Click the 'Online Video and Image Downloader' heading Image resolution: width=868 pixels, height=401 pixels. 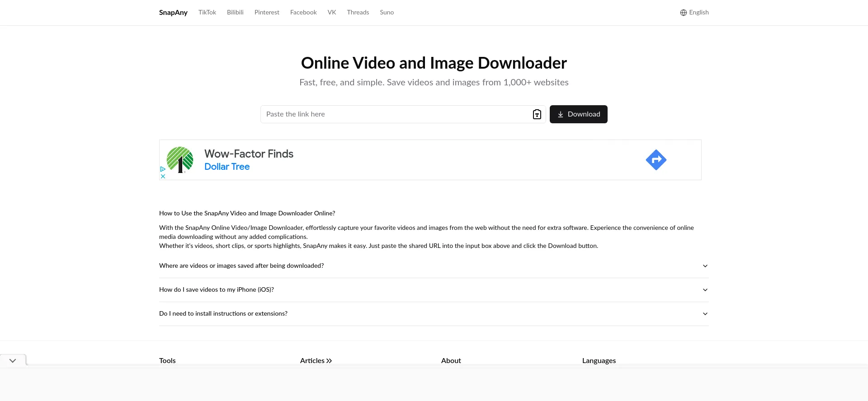(x=434, y=63)
